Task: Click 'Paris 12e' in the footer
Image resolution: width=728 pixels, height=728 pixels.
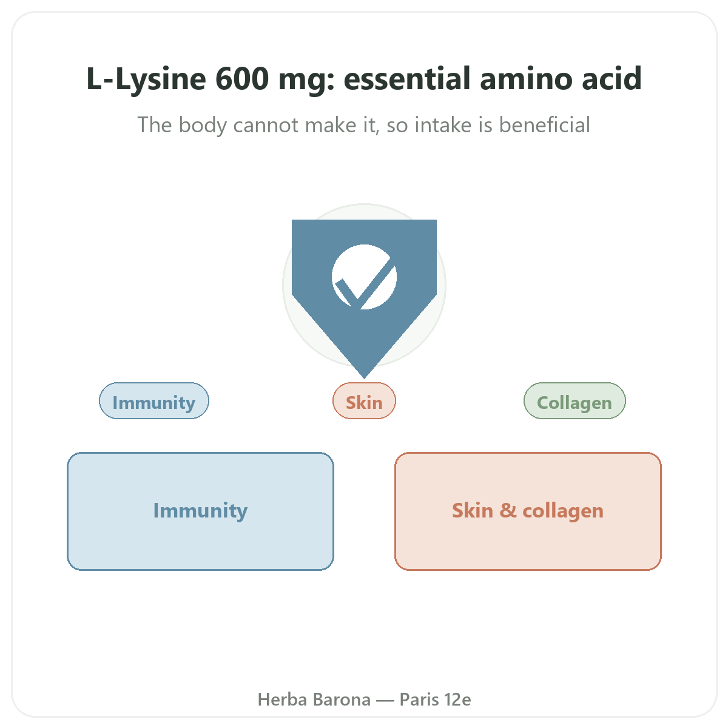Action: pos(435,699)
